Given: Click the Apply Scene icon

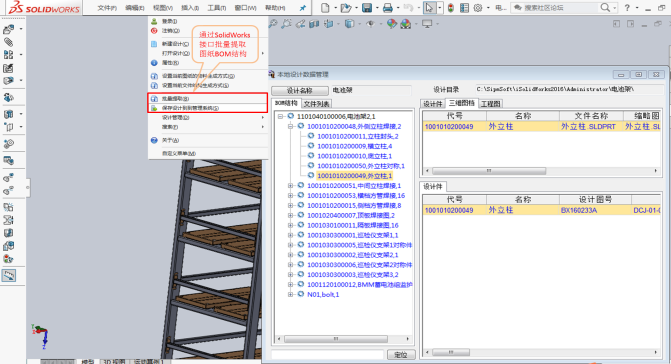Looking at the screenshot, I should [406, 24].
